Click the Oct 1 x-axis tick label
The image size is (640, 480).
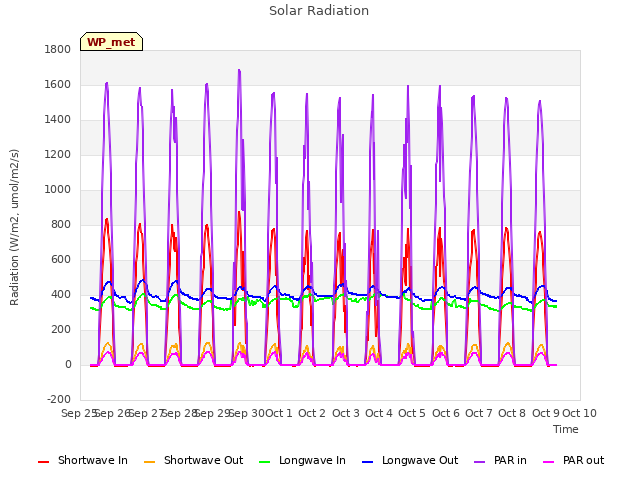[x=279, y=413]
